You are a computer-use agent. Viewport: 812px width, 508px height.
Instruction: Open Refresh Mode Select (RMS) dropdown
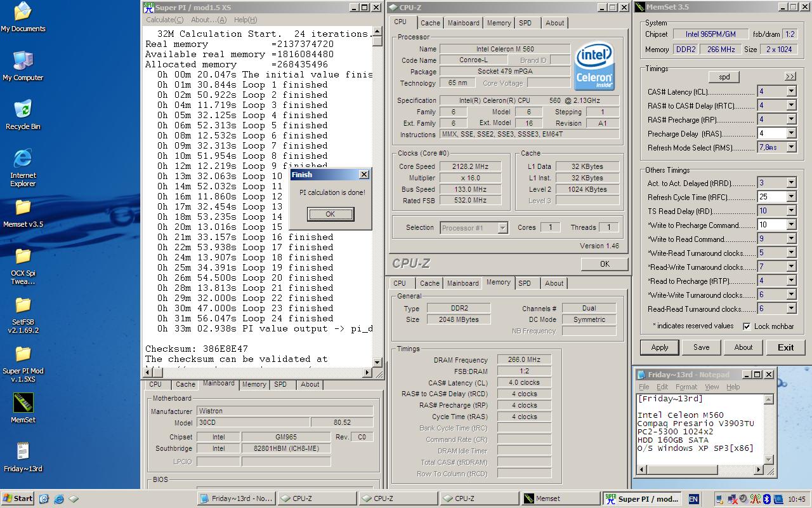pos(791,147)
